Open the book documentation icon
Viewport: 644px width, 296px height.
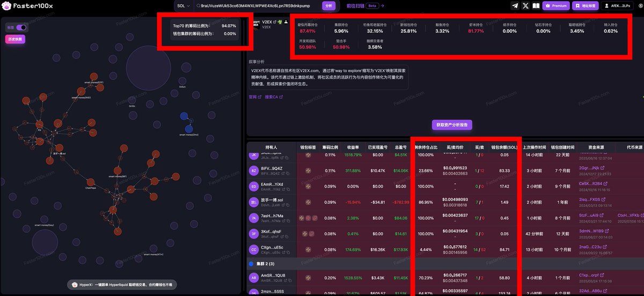[x=536, y=5]
